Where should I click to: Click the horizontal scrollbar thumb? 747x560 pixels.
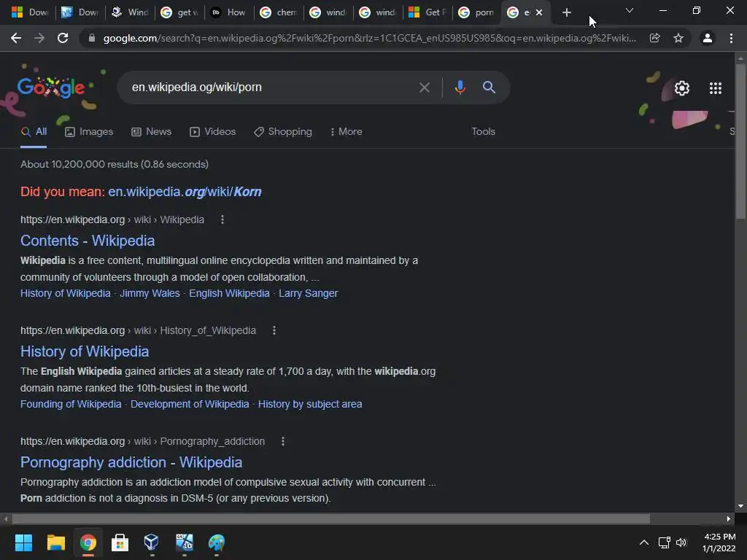coord(331,518)
